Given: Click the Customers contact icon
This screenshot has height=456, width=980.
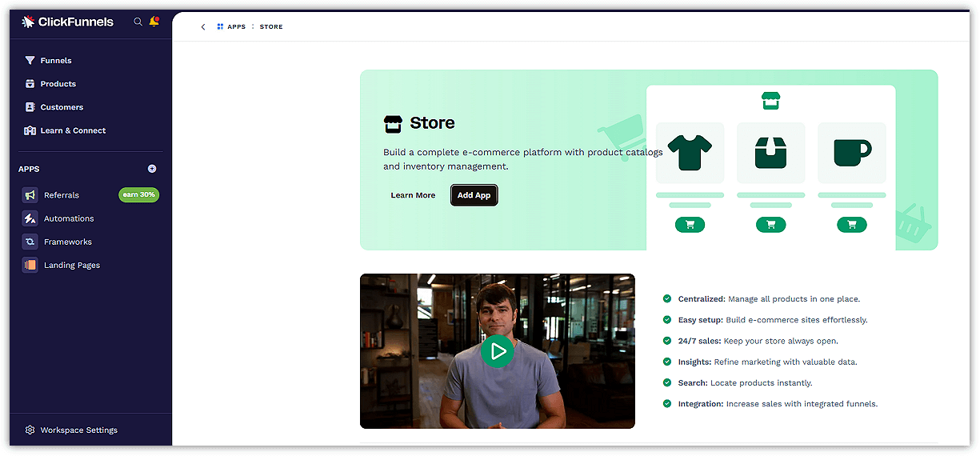Looking at the screenshot, I should pyautogui.click(x=30, y=107).
